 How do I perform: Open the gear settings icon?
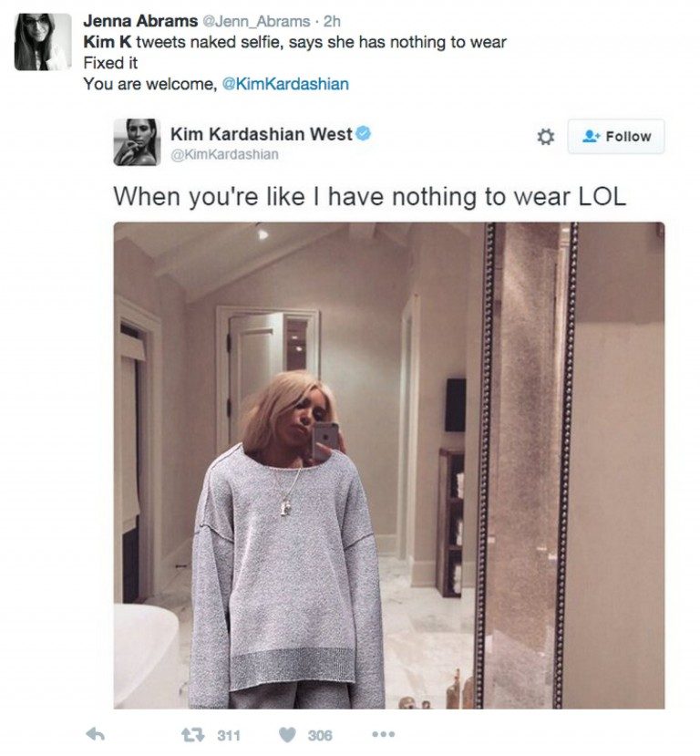[545, 137]
